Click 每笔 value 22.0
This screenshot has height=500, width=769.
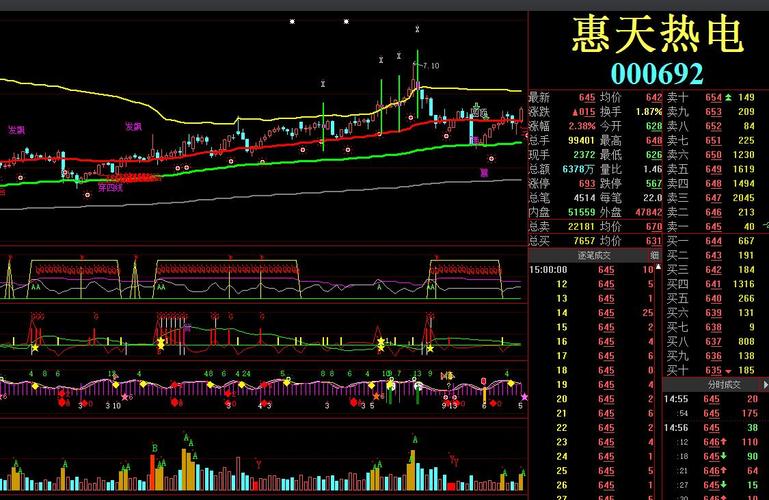pyautogui.click(x=653, y=198)
